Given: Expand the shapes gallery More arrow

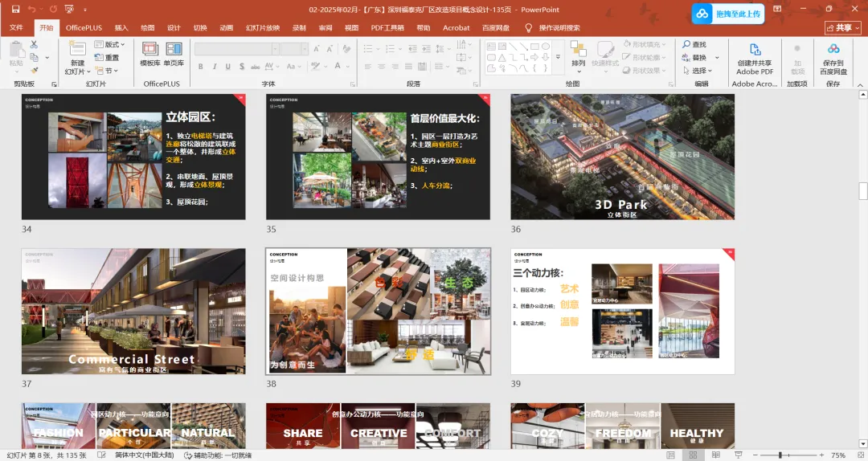Looking at the screenshot, I should [558, 58].
